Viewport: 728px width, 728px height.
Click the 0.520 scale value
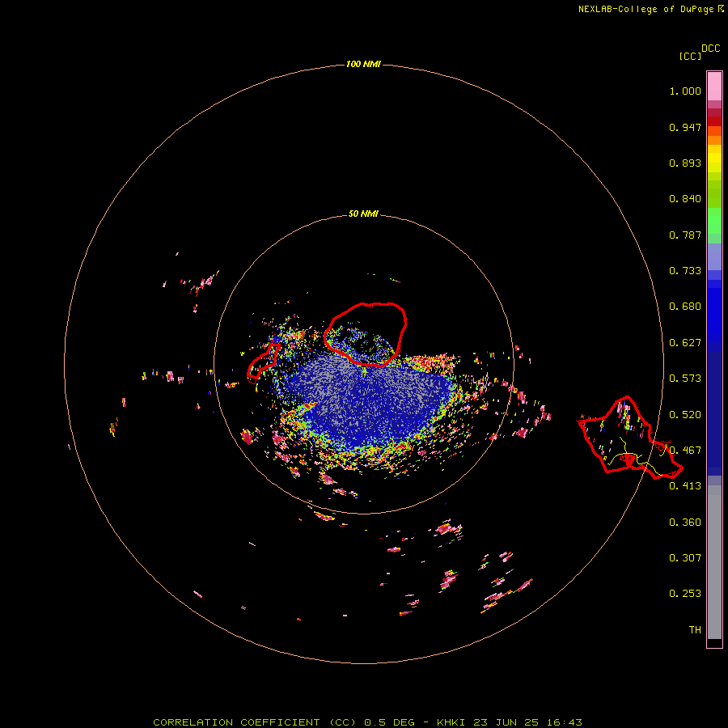(x=685, y=415)
